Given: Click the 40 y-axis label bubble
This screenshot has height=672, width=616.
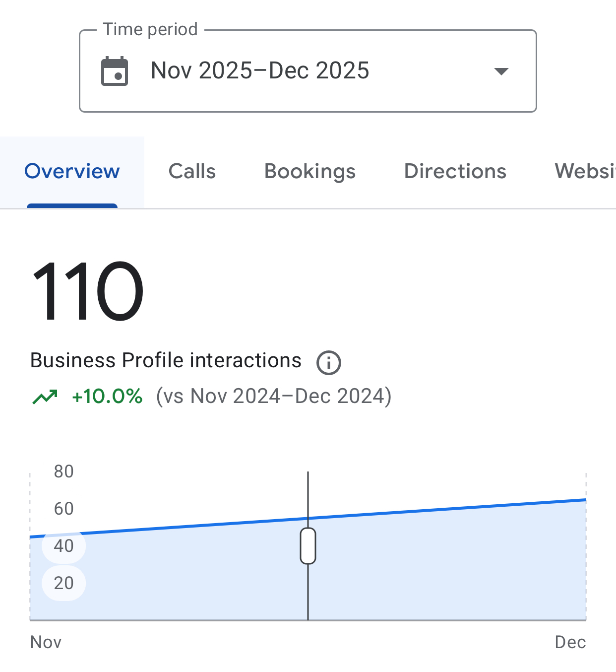Looking at the screenshot, I should click(63, 546).
